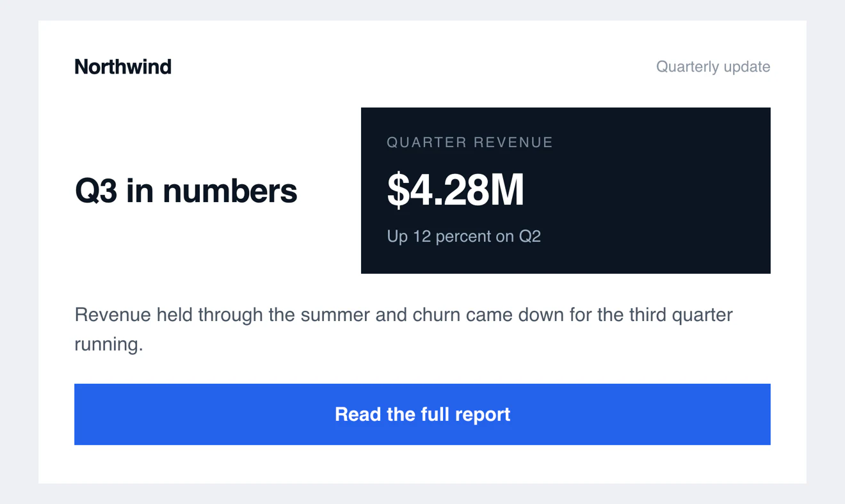Select the Quarterly update label
Screen dimensions: 845x504
pos(713,67)
